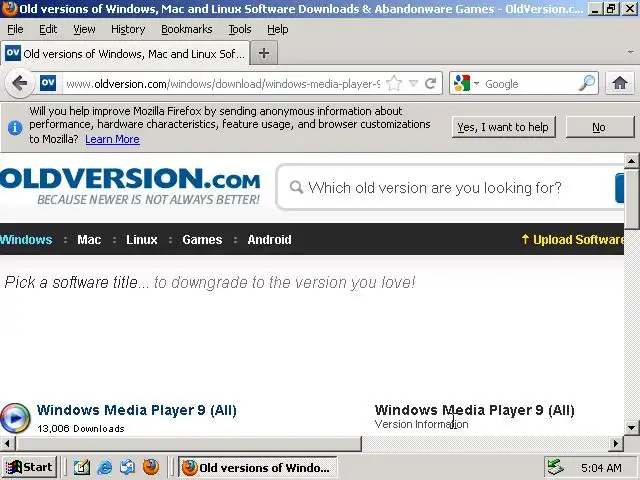Select the Old versions of Windows tab
This screenshot has width=640, height=480.
tap(124, 53)
